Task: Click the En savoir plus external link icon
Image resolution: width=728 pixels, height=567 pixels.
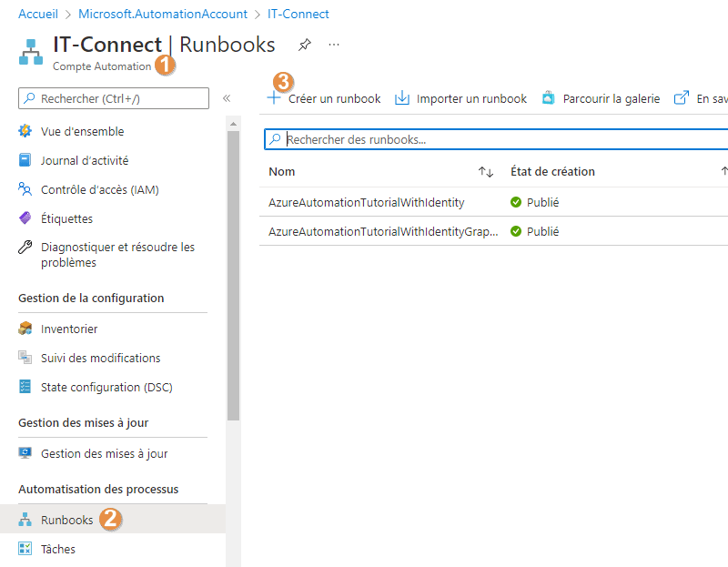Action: point(682,98)
